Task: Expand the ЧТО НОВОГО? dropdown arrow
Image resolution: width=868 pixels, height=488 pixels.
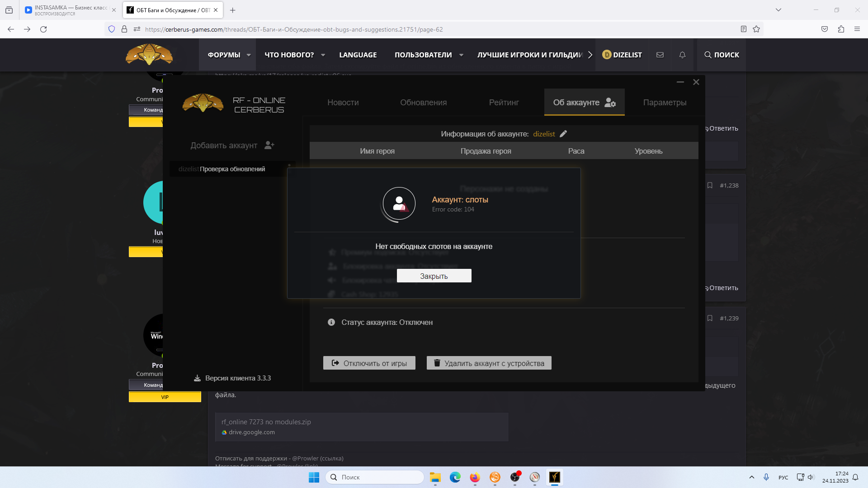Action: (x=323, y=55)
